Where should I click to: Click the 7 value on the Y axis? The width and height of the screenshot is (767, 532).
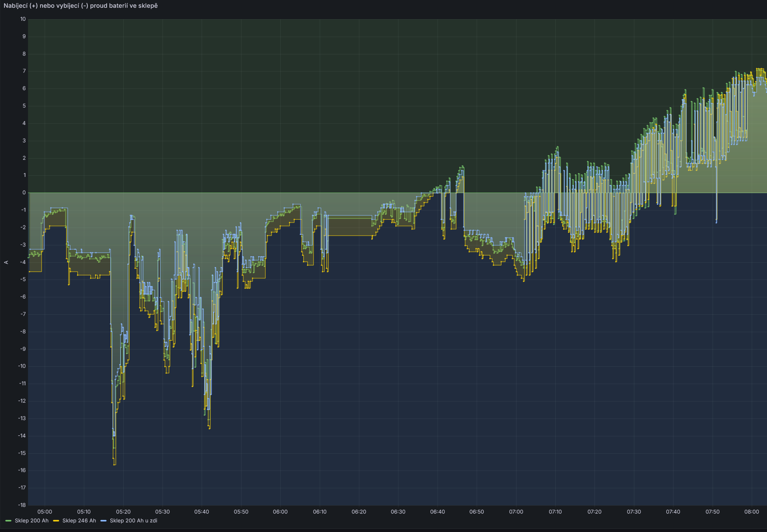click(x=24, y=71)
